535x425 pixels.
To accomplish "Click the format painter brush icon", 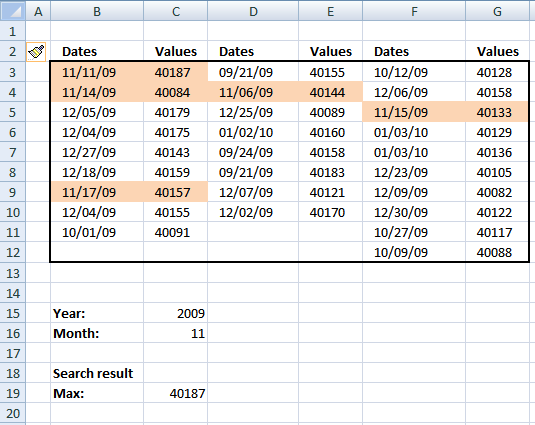I will coord(36,52).
